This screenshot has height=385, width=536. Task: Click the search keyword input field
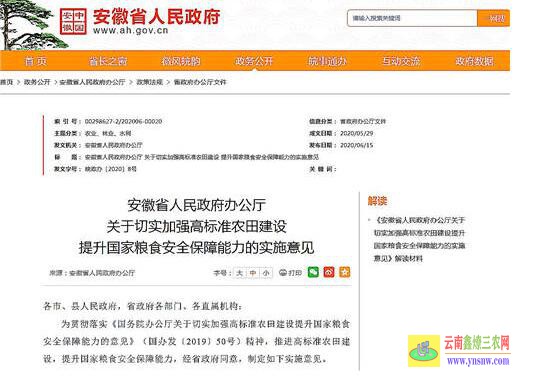click(x=412, y=18)
